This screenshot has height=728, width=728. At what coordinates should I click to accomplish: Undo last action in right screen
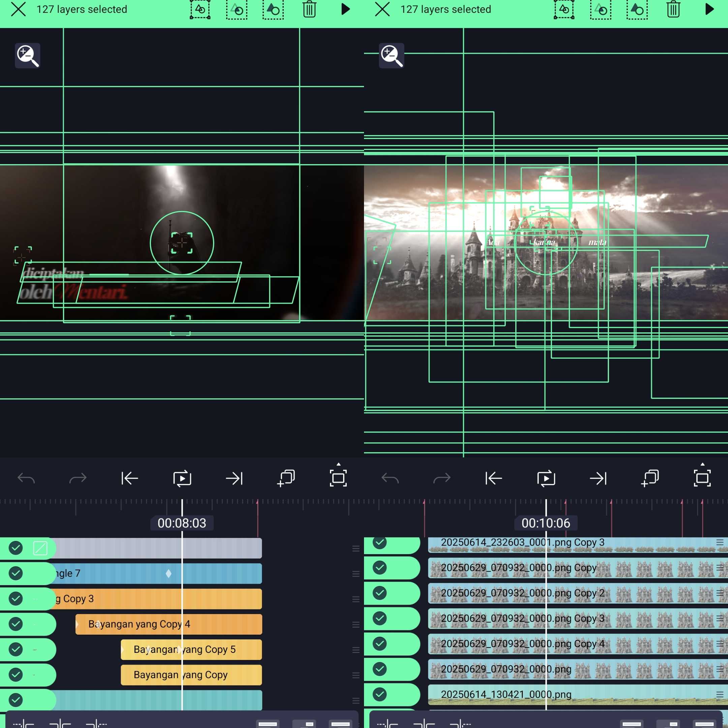pos(390,479)
